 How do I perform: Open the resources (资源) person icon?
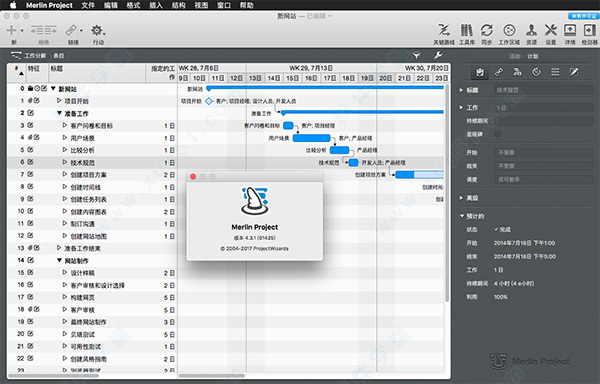point(531,30)
